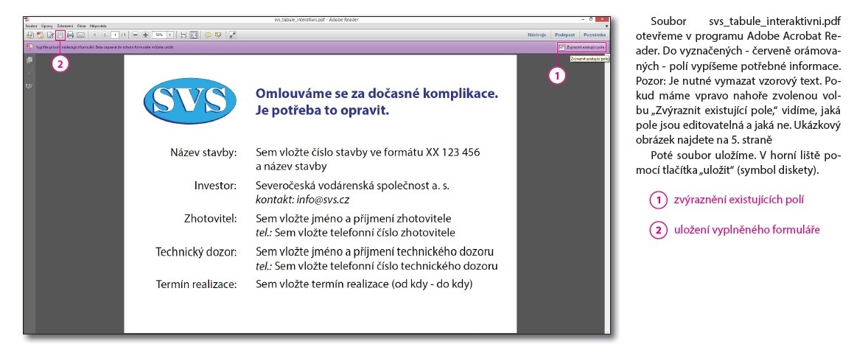Add a sticky note comment icon
The image size is (868, 361).
pyautogui.click(x=208, y=35)
